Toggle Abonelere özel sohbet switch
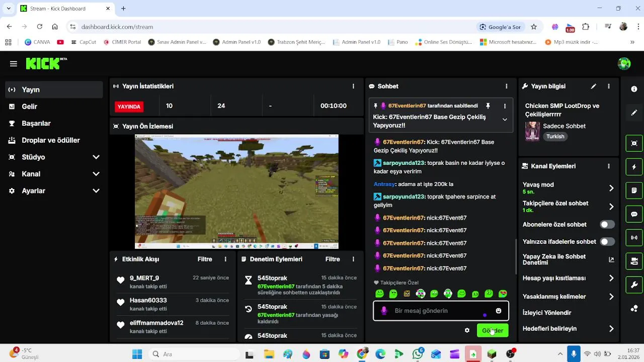This screenshot has height=362, width=644. pyautogui.click(x=607, y=225)
